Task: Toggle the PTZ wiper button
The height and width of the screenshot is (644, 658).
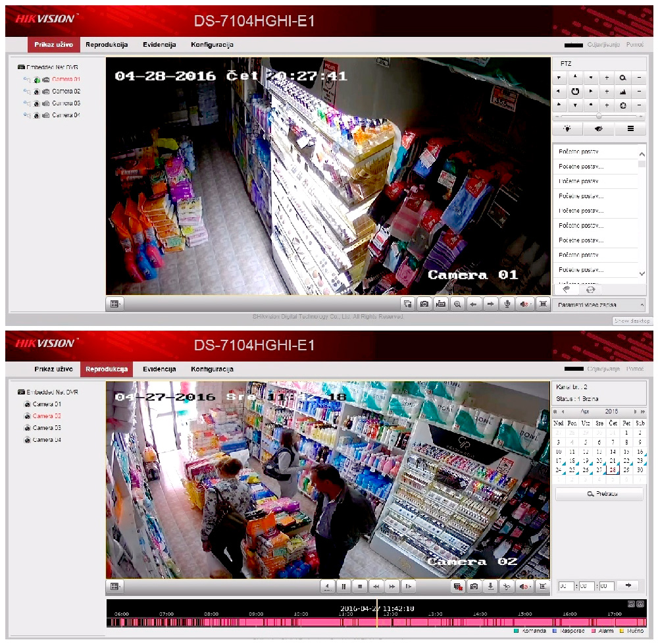Action: tap(599, 129)
